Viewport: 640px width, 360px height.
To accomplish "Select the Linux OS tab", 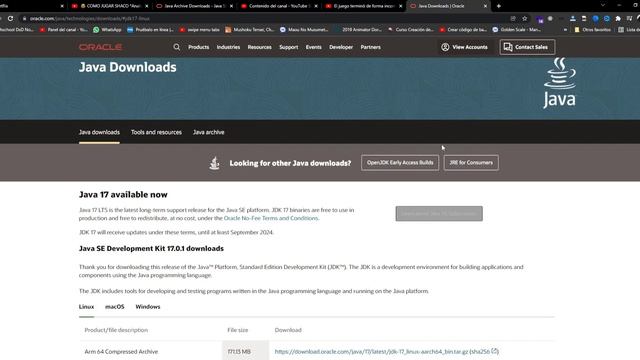I will click(x=87, y=307).
